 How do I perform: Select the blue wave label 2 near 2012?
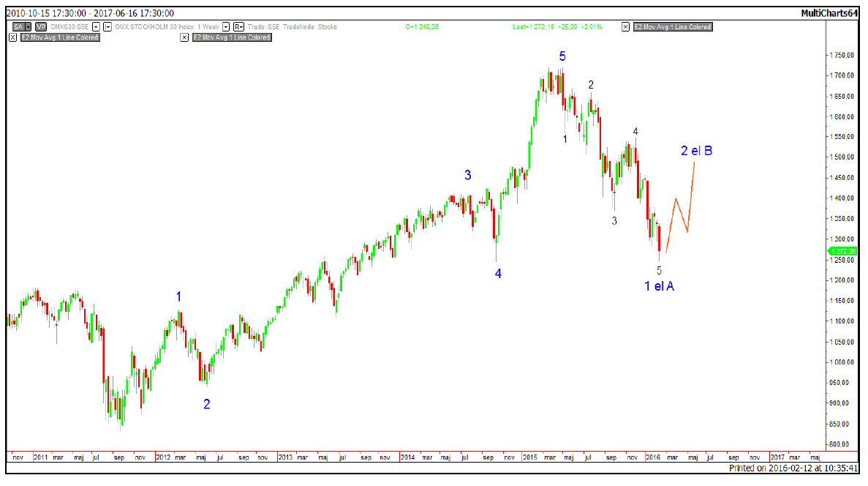pos(207,405)
